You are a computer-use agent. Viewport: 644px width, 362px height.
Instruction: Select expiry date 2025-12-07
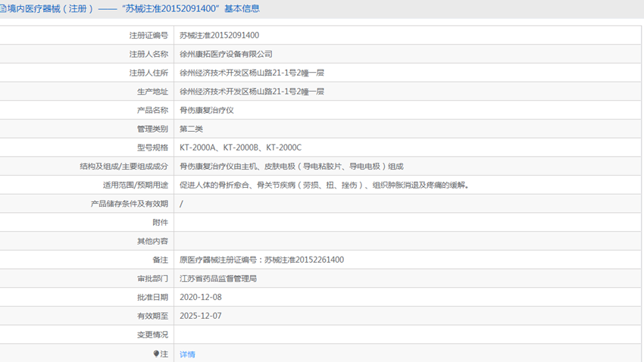(201, 316)
